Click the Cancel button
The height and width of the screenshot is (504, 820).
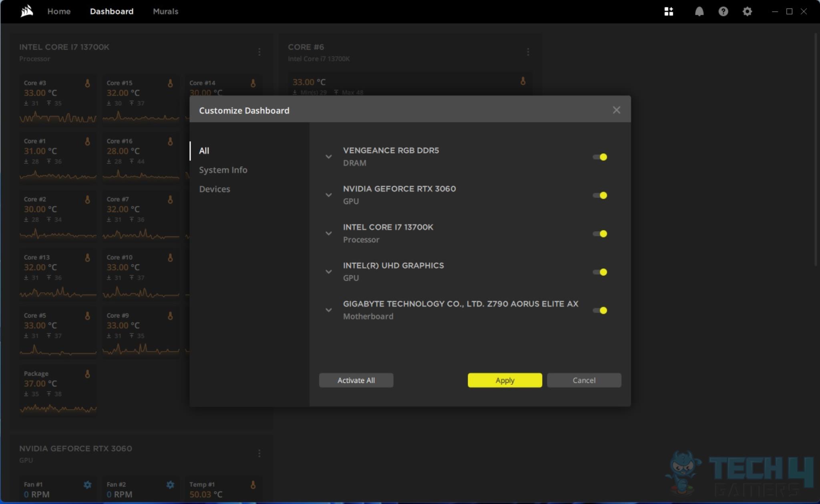(584, 380)
